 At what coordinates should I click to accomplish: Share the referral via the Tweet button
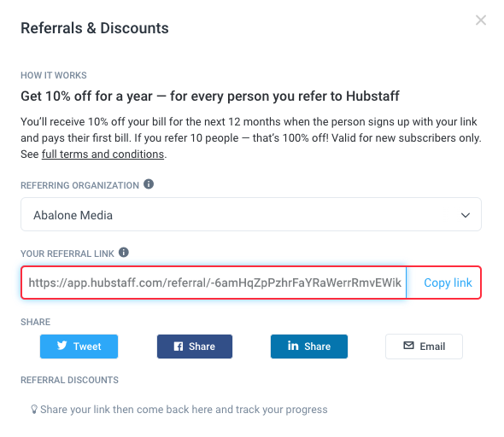pyautogui.click(x=79, y=347)
